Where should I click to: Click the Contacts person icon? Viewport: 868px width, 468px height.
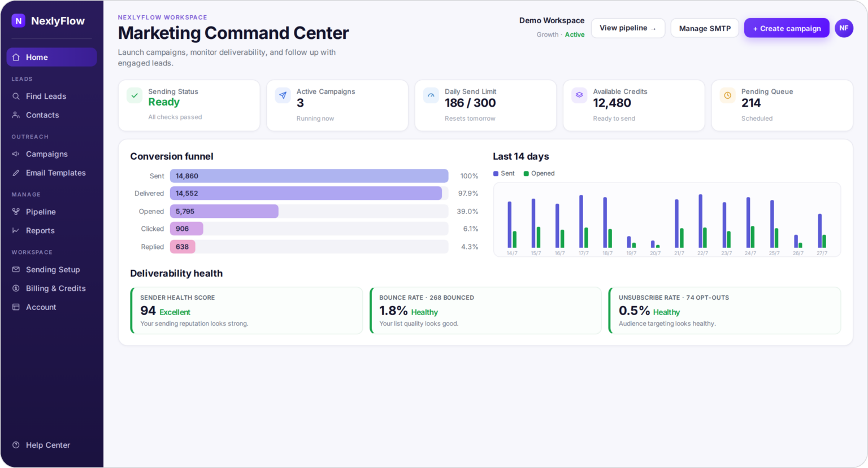(x=16, y=115)
